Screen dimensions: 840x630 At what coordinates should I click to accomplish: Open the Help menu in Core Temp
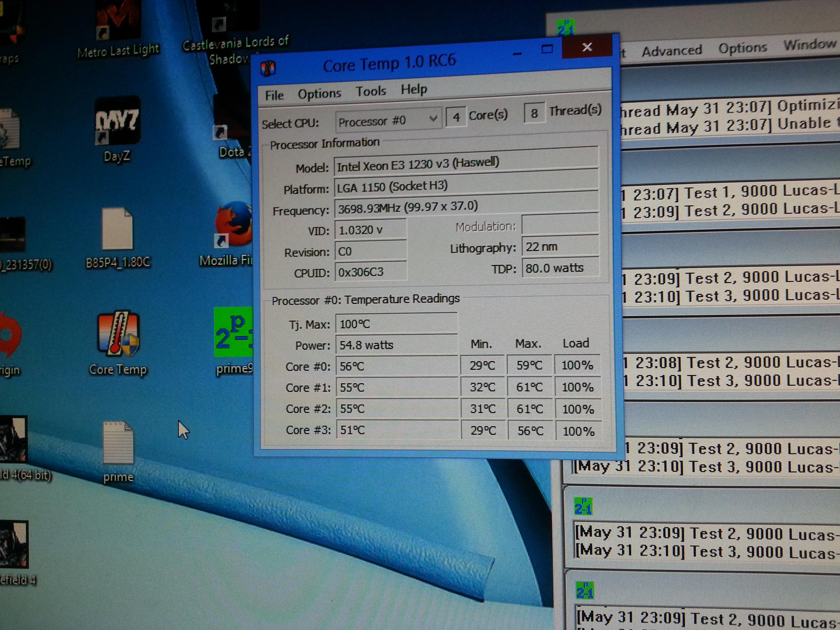point(413,89)
